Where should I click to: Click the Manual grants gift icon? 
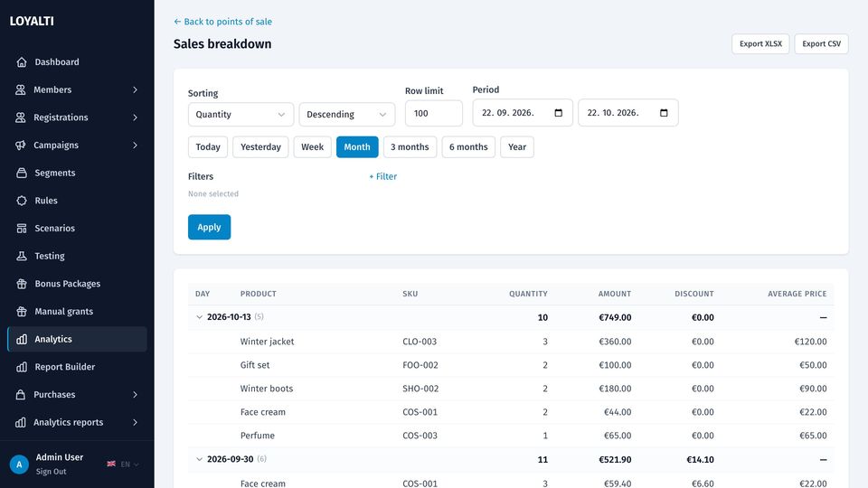[x=22, y=311]
